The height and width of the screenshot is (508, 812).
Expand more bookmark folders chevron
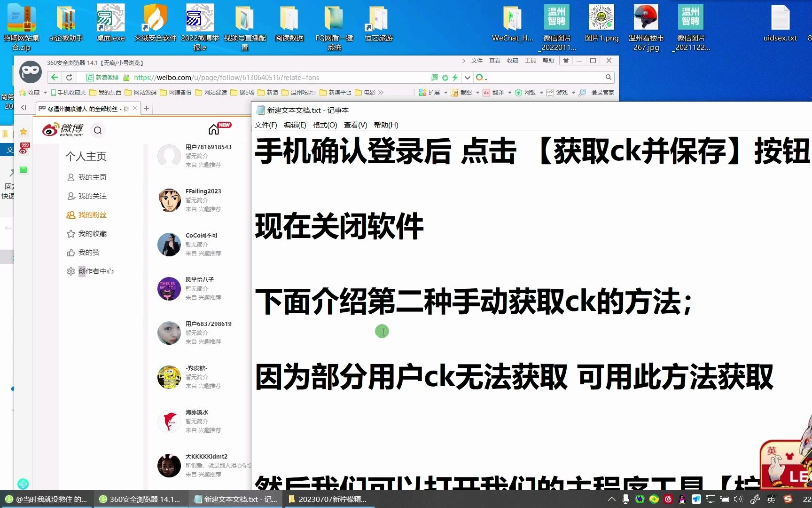381,93
